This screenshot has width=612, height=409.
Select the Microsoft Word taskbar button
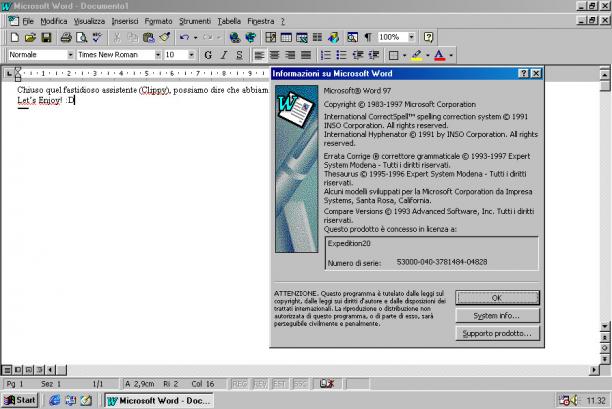pyautogui.click(x=159, y=400)
